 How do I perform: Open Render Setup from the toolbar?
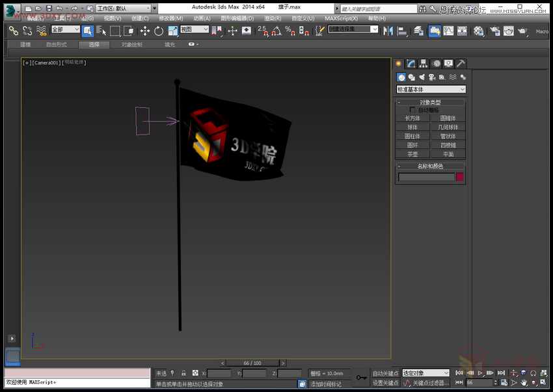pos(495,31)
